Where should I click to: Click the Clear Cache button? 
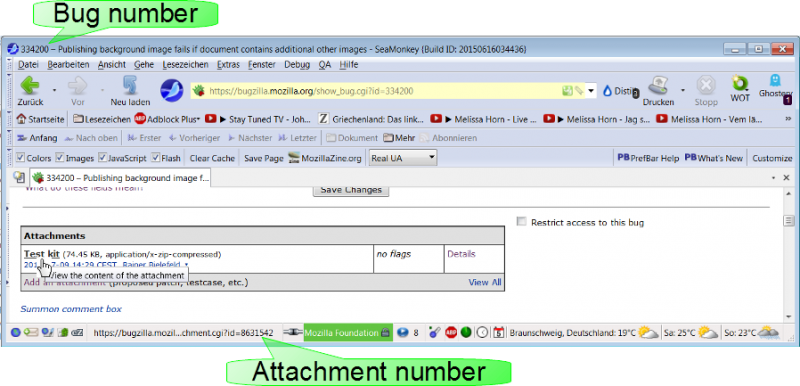click(212, 158)
